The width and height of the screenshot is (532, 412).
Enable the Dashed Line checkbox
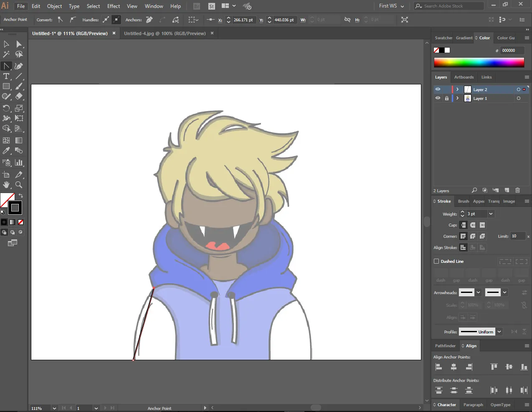coord(436,261)
